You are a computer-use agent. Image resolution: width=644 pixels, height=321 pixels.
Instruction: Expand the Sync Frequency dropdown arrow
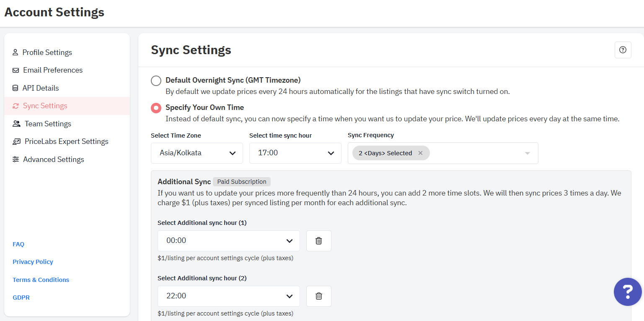tap(527, 153)
